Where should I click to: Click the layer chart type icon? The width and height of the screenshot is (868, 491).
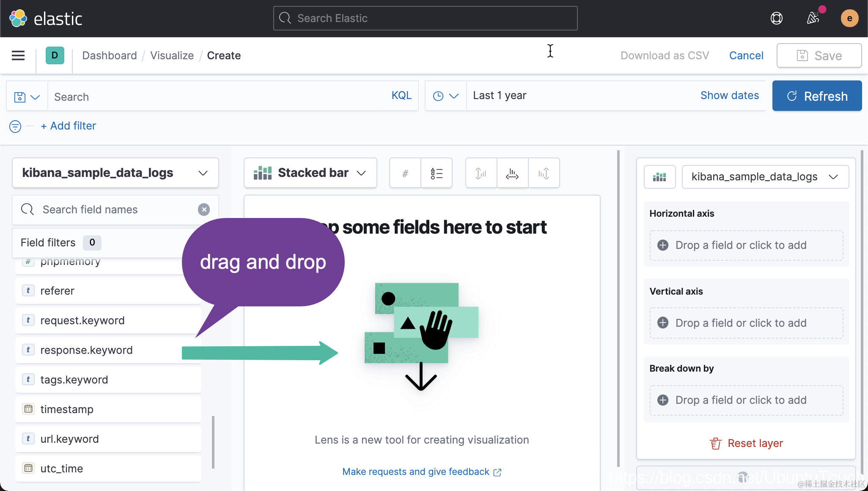659,177
